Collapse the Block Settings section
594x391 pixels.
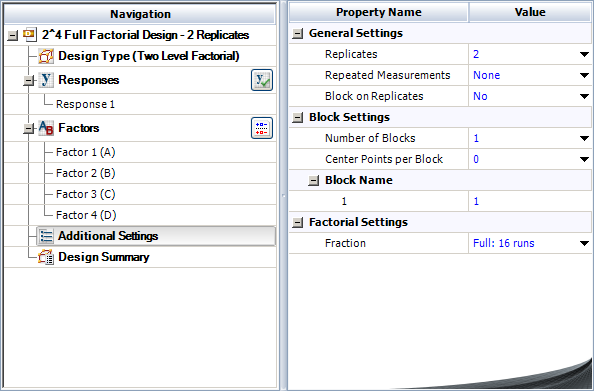pyautogui.click(x=298, y=118)
